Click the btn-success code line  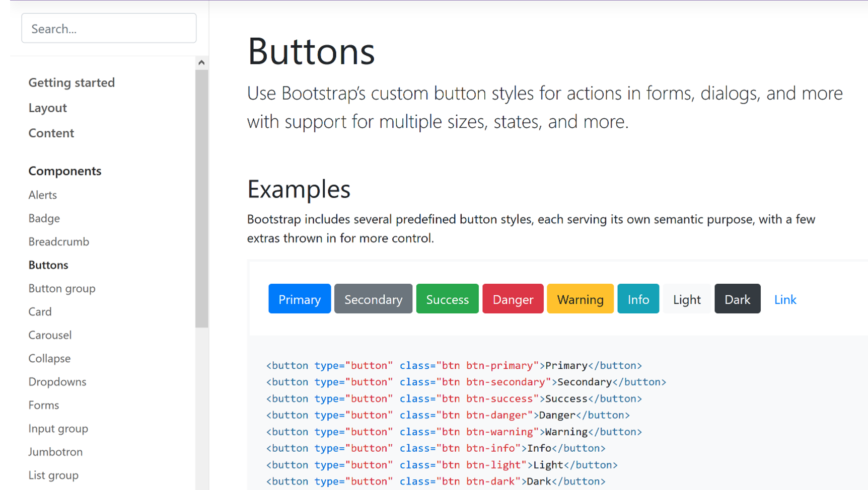coord(454,399)
